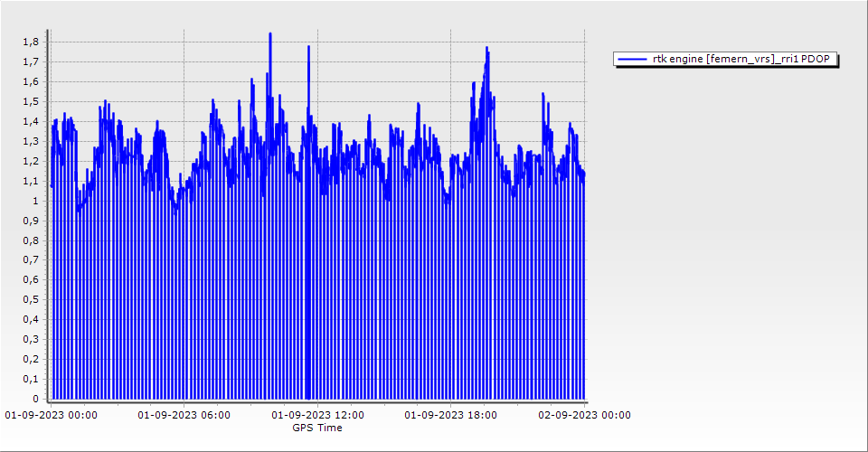The height and width of the screenshot is (452, 868).
Task: Click the 1,2 y-axis tick label
Action: tap(31, 161)
